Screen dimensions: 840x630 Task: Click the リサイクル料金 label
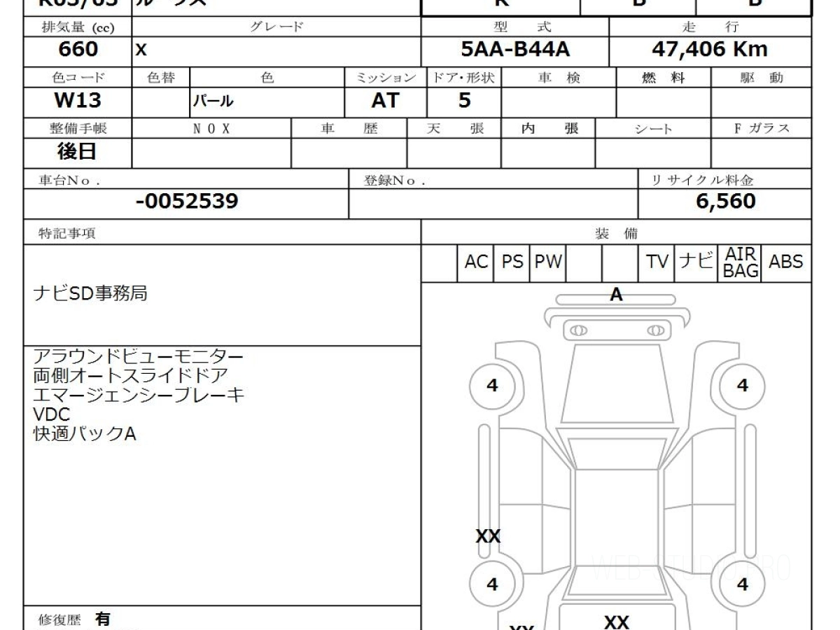click(703, 181)
